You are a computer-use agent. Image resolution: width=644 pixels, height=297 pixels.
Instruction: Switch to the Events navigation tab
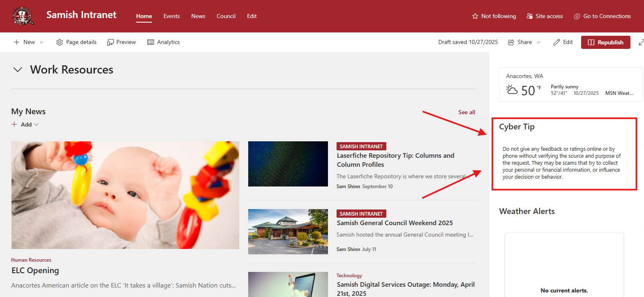[171, 16]
